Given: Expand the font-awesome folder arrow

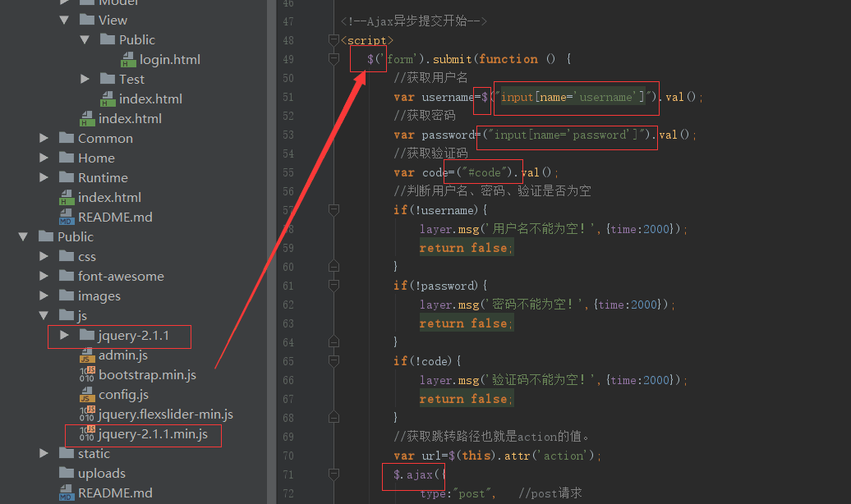Looking at the screenshot, I should [44, 276].
